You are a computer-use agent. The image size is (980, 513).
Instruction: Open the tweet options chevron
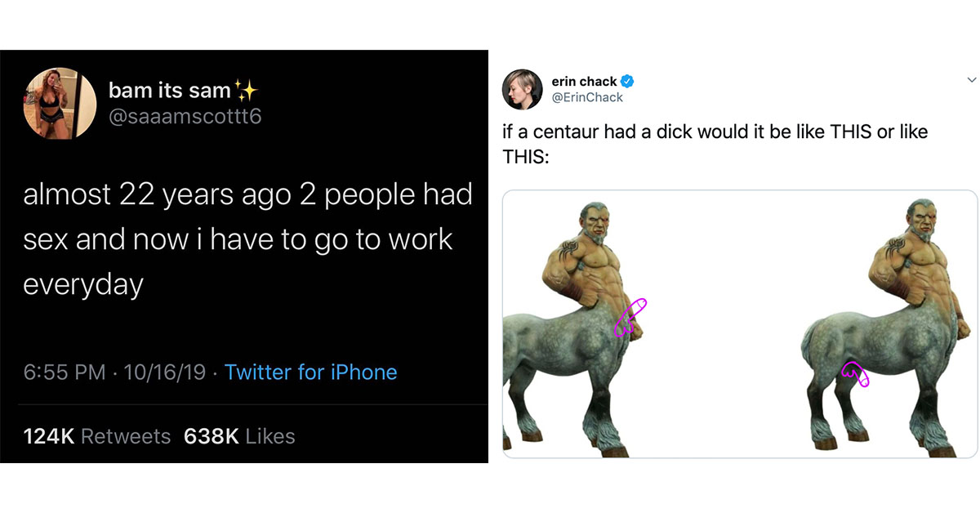coord(971,80)
